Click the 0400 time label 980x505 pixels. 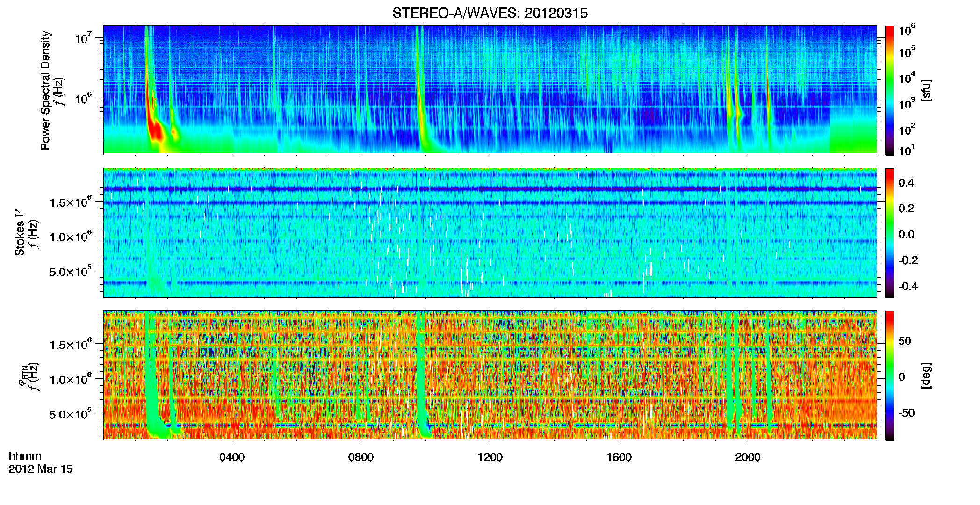(232, 457)
